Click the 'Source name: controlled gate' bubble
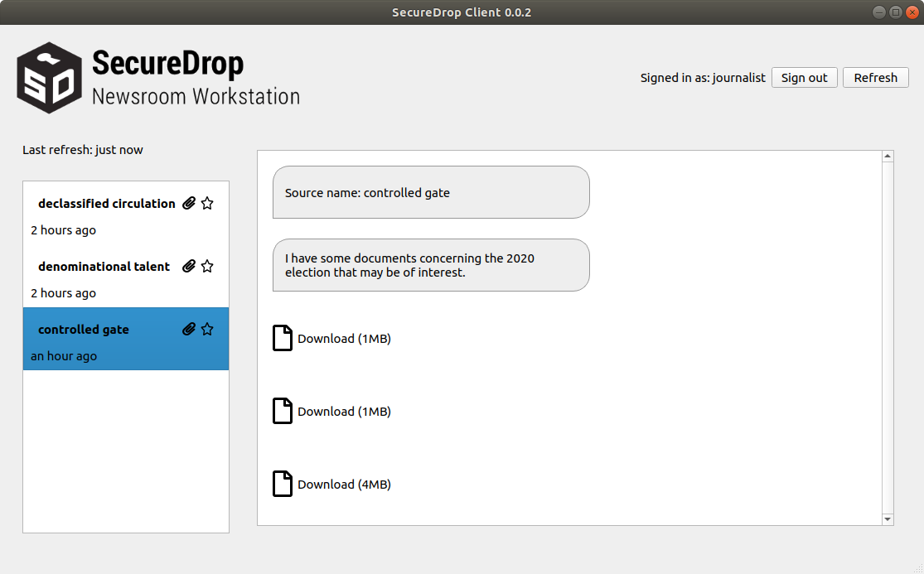This screenshot has height=574, width=924. pyautogui.click(x=431, y=192)
